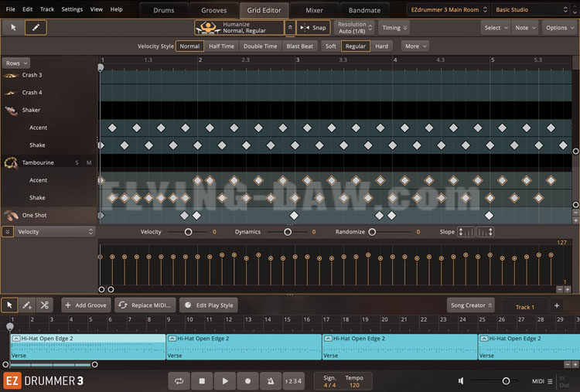Switch to the Bandmate tab

tap(364, 10)
